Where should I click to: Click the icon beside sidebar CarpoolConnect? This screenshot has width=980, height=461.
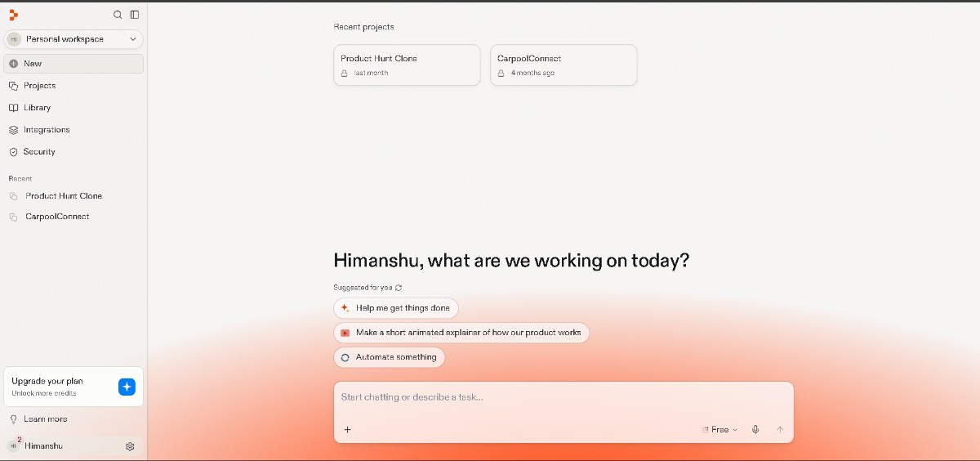tap(13, 217)
